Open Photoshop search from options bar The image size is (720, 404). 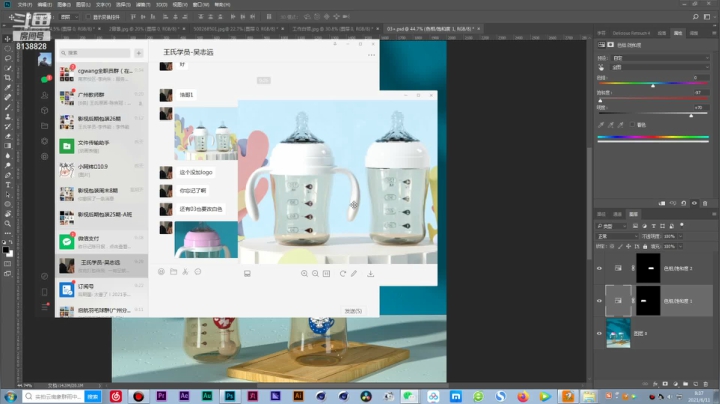pos(696,17)
